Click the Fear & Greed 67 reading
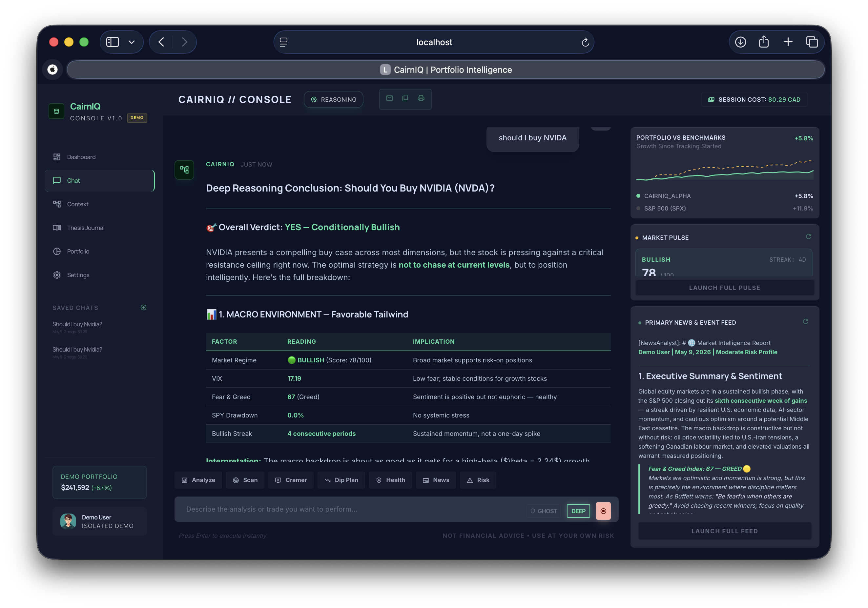Screen dimensions: 868x608 tap(303, 397)
